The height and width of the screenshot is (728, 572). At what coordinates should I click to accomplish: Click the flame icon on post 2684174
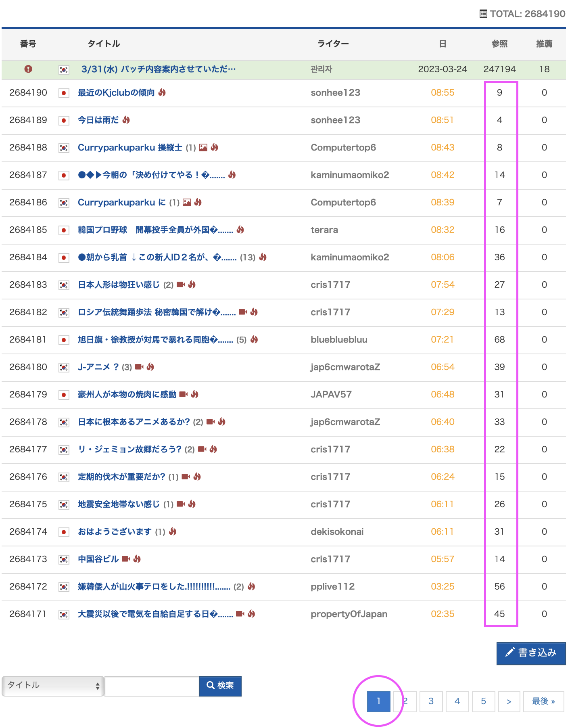173,532
